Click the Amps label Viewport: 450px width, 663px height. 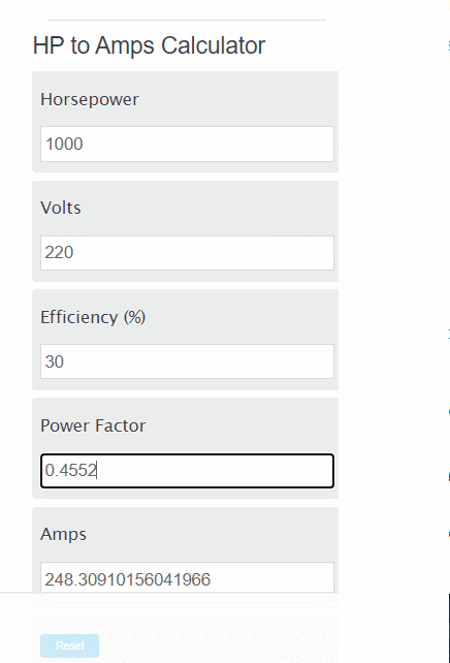click(63, 534)
